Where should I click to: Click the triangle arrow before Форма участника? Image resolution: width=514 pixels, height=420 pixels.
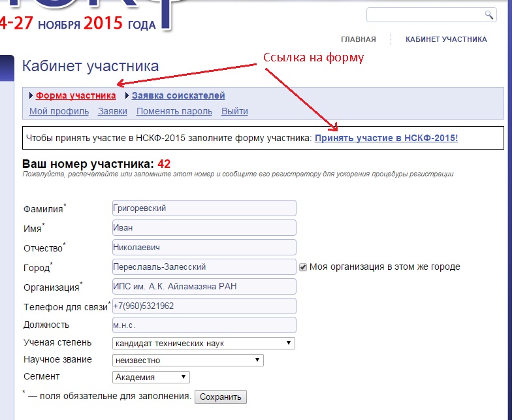(x=31, y=97)
